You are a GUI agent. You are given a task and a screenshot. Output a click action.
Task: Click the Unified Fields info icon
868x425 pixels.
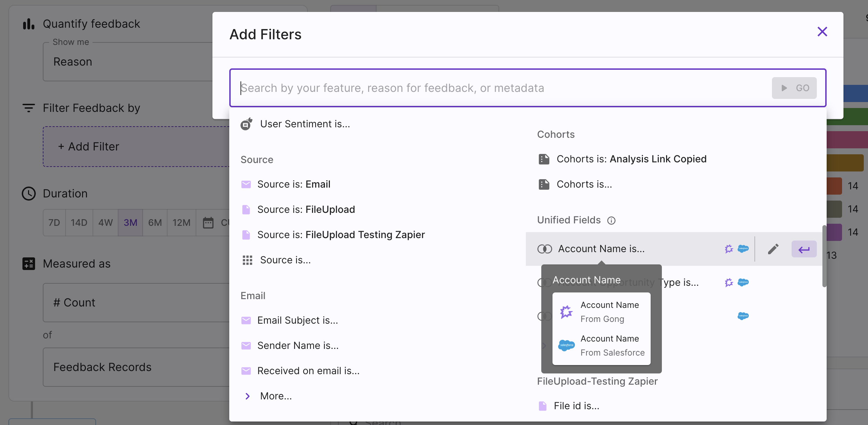[611, 221]
